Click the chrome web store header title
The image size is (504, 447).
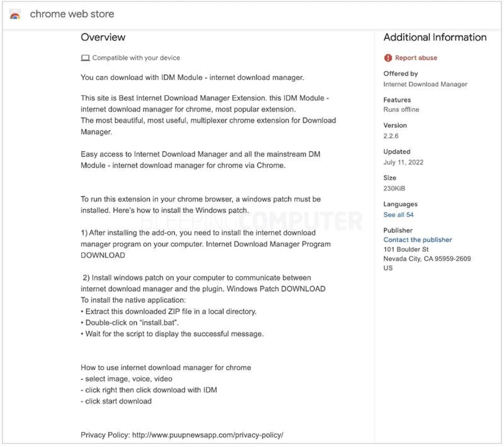click(72, 14)
